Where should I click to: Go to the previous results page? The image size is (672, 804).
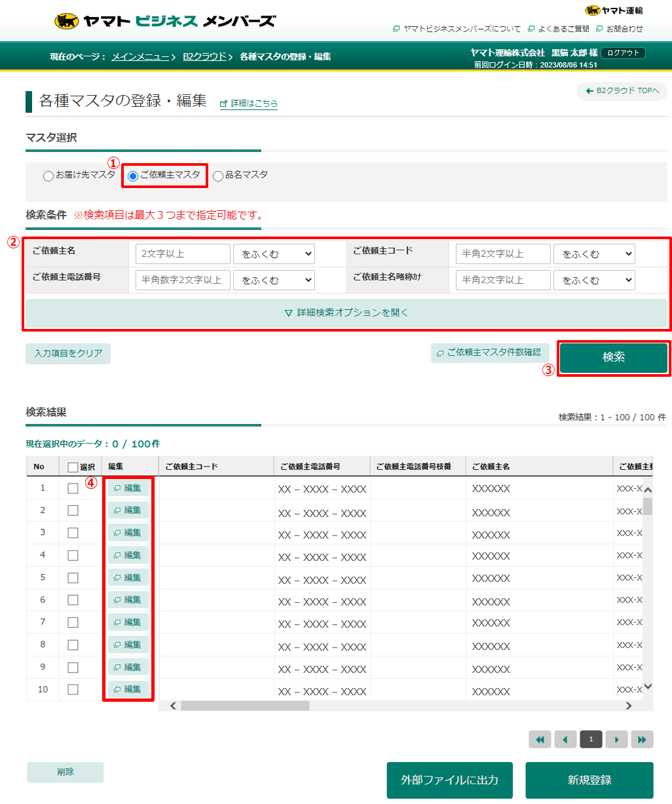565,739
